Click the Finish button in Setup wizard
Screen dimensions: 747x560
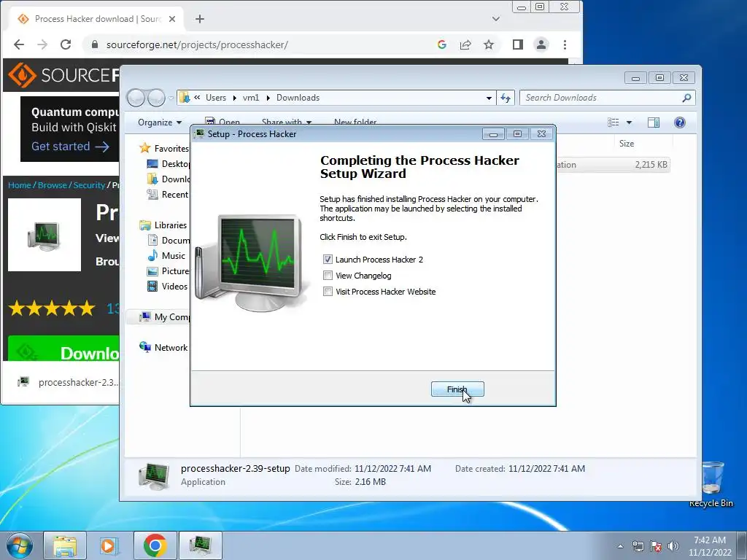point(457,389)
